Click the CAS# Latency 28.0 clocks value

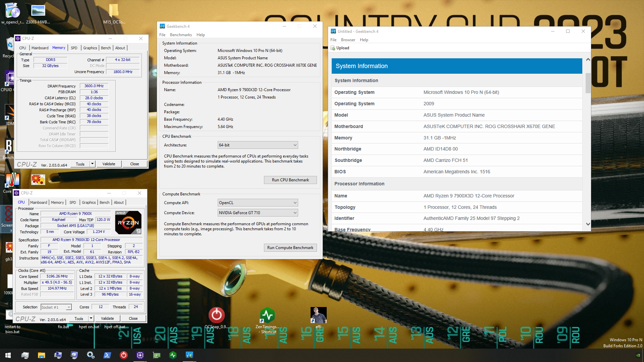[94, 98]
